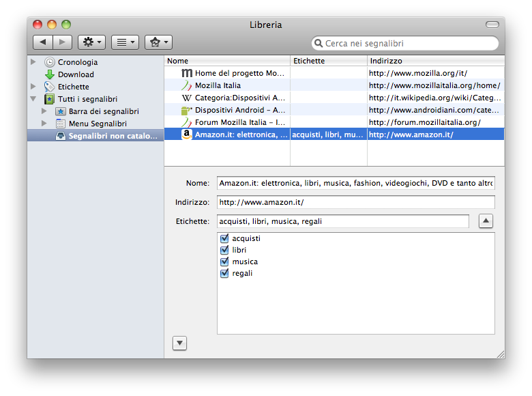Sort by the Nome column header
The image size is (532, 396).
pyautogui.click(x=227, y=61)
